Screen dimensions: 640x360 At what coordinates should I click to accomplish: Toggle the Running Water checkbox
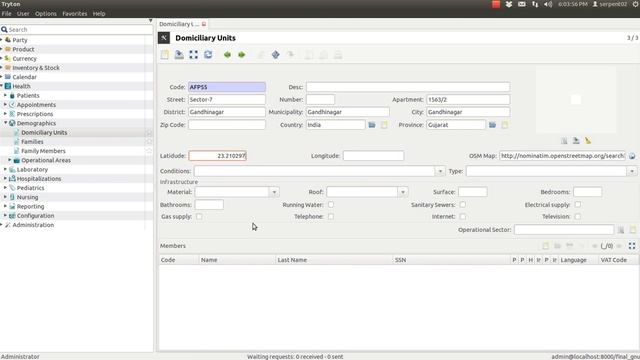[331, 204]
